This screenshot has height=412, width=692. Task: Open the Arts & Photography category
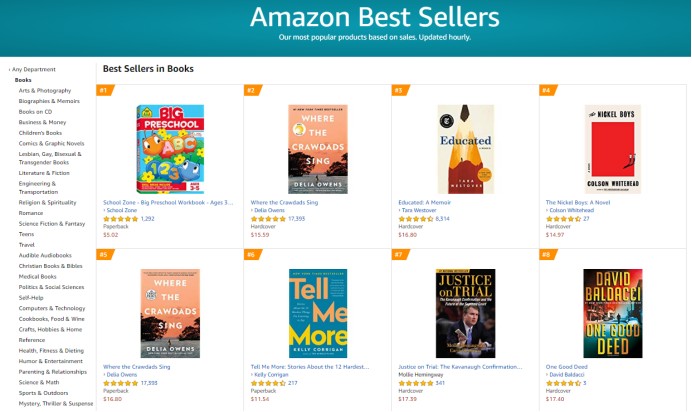tap(45, 90)
